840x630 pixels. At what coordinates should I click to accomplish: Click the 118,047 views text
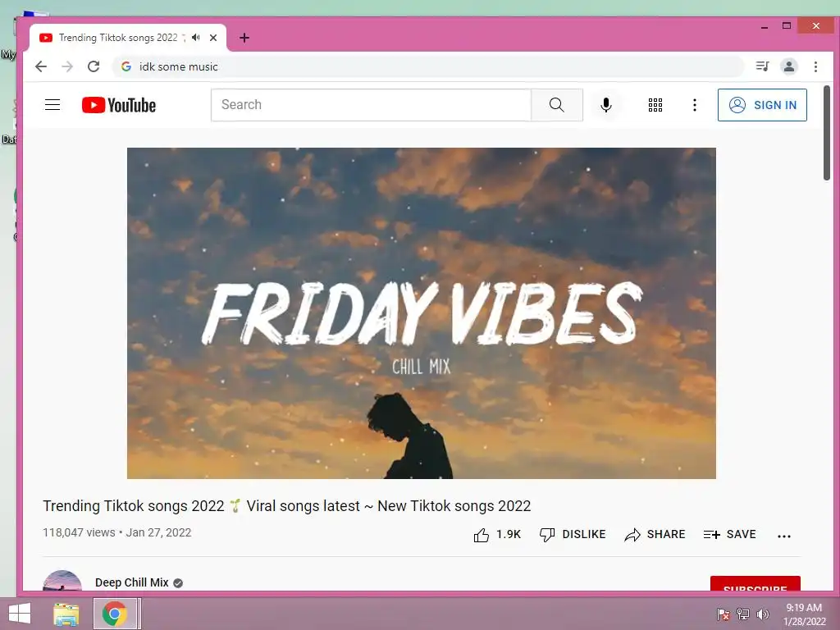coord(79,532)
